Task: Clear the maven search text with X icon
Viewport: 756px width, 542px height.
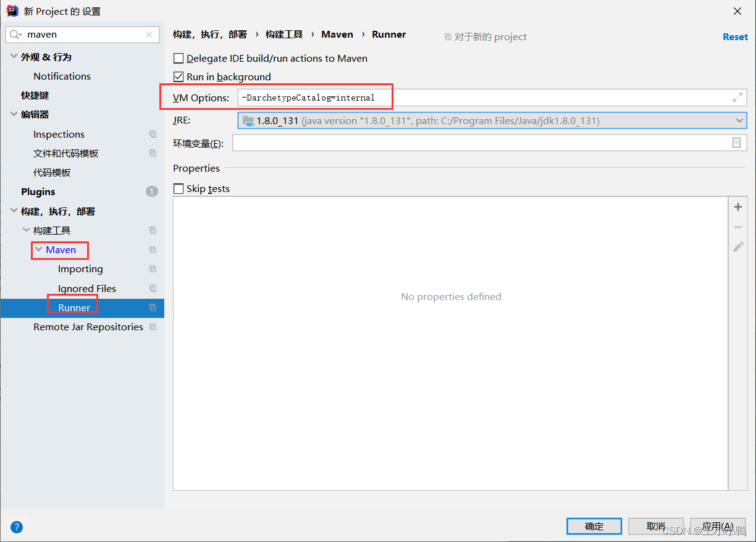Action: 149,35
